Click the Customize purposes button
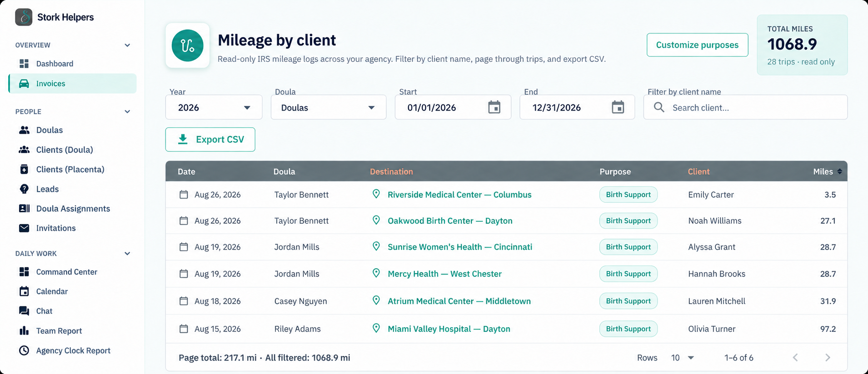The width and height of the screenshot is (868, 374). (x=697, y=45)
